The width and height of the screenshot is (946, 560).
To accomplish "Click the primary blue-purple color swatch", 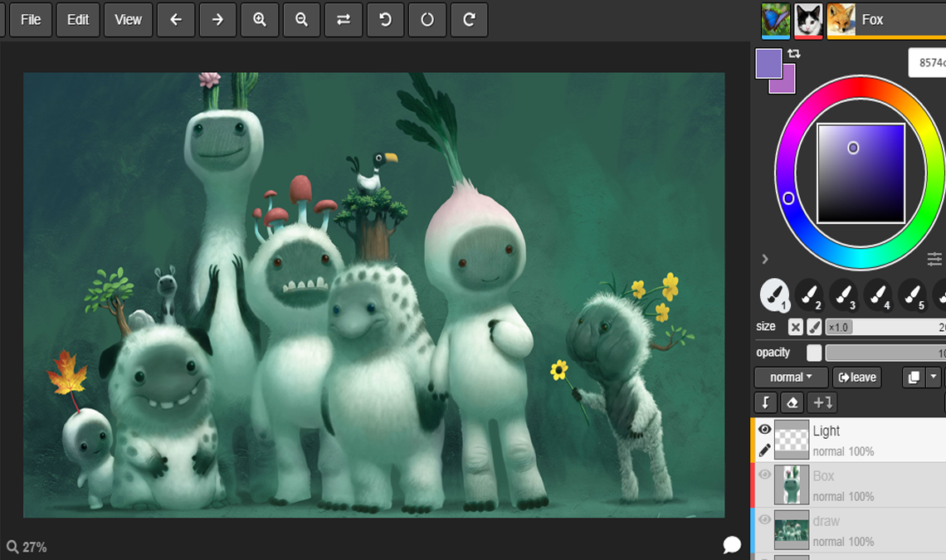I will [768, 63].
